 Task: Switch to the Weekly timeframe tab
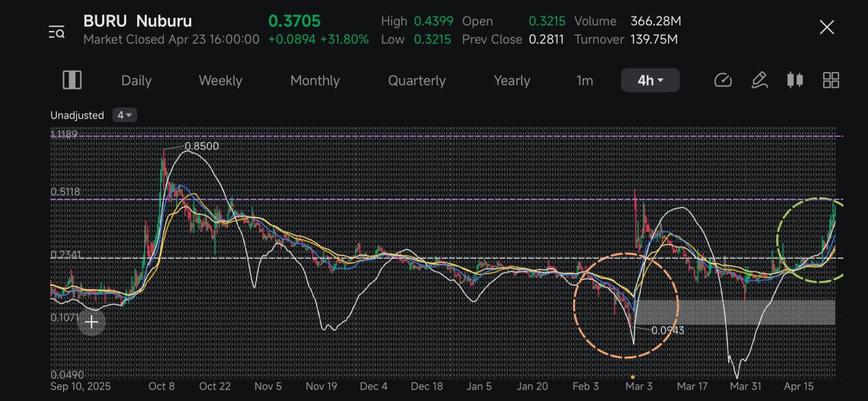coord(220,80)
